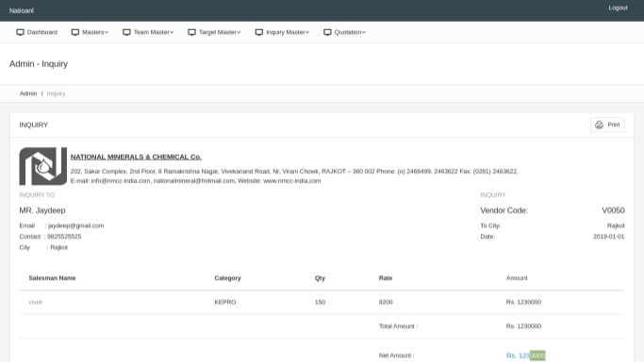Click the Logout link
Viewport: 644px width, 362px height.
pos(618,8)
